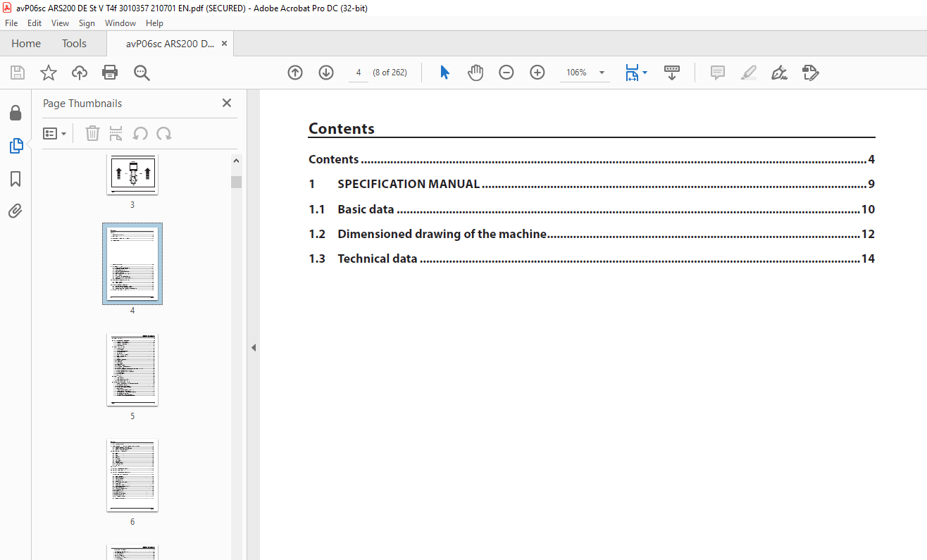Click the thumbnails panel scrollbar thumb
The width and height of the screenshot is (927, 560).
pos(236,182)
